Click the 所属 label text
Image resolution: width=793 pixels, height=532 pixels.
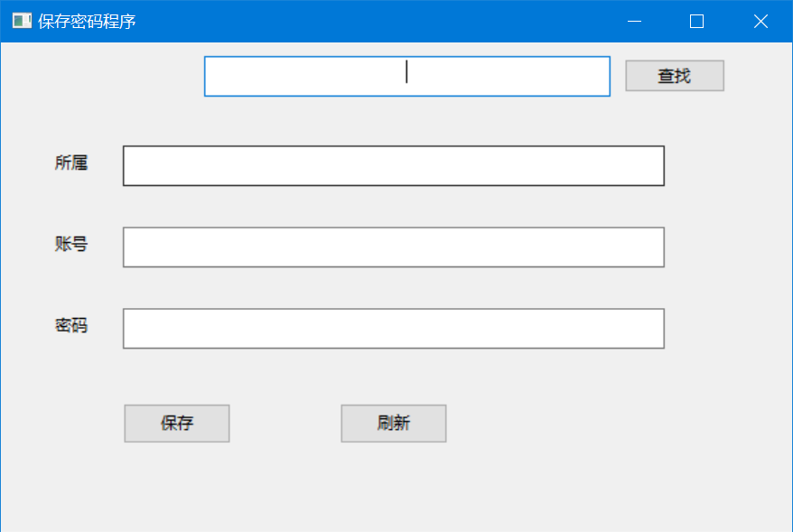tap(71, 163)
